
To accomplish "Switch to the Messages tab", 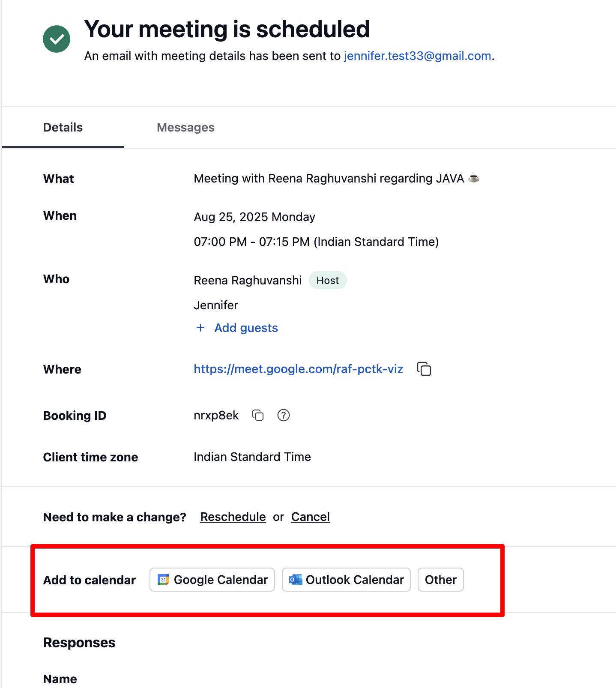I will [x=185, y=127].
